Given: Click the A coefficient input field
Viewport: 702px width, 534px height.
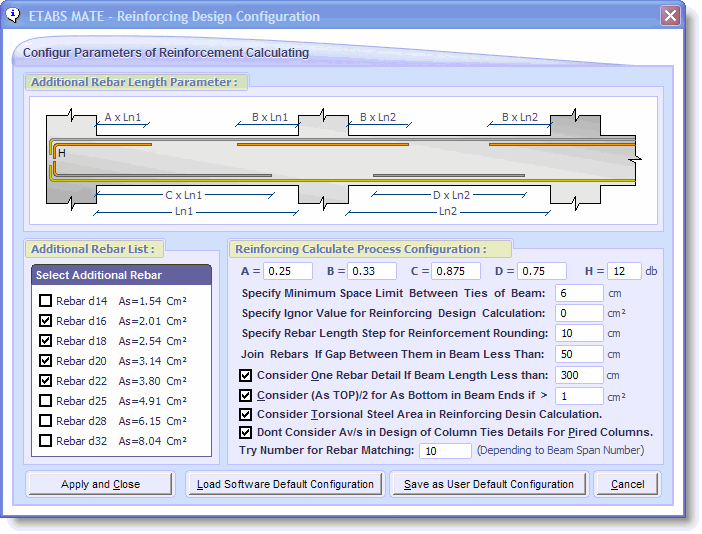Looking at the screenshot, I should [x=289, y=271].
